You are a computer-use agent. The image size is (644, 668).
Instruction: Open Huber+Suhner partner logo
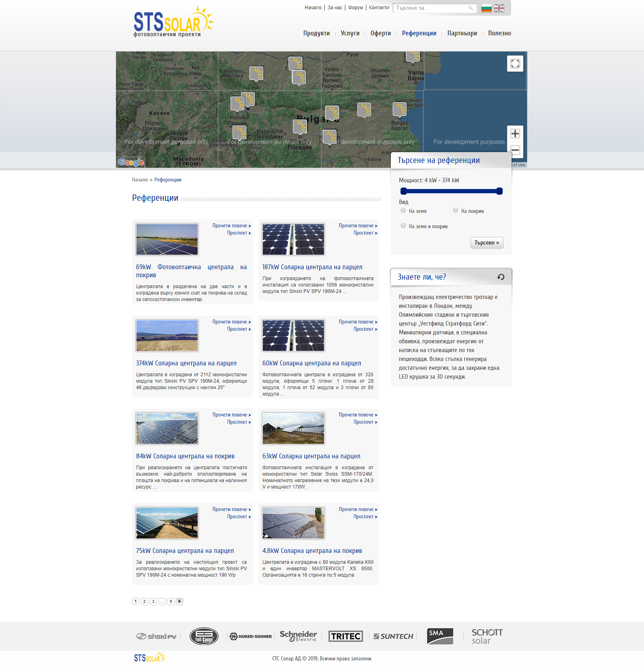pyautogui.click(x=250, y=636)
